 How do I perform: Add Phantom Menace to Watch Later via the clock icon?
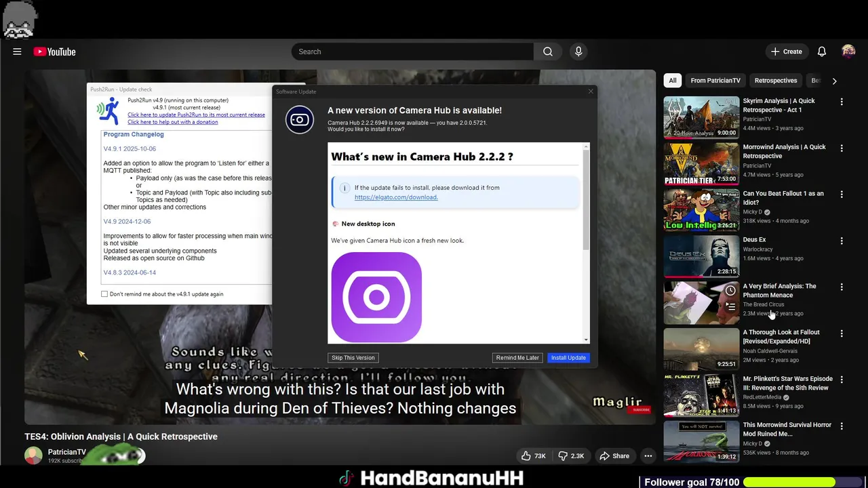point(730,290)
